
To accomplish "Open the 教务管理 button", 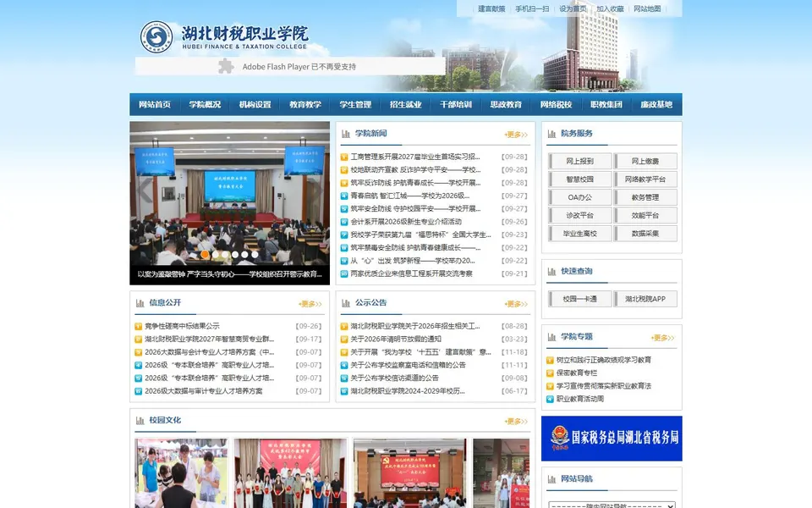I will coord(645,197).
